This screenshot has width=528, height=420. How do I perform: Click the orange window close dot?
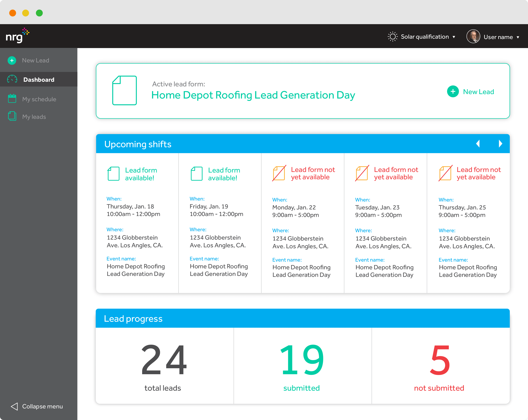pyautogui.click(x=13, y=13)
